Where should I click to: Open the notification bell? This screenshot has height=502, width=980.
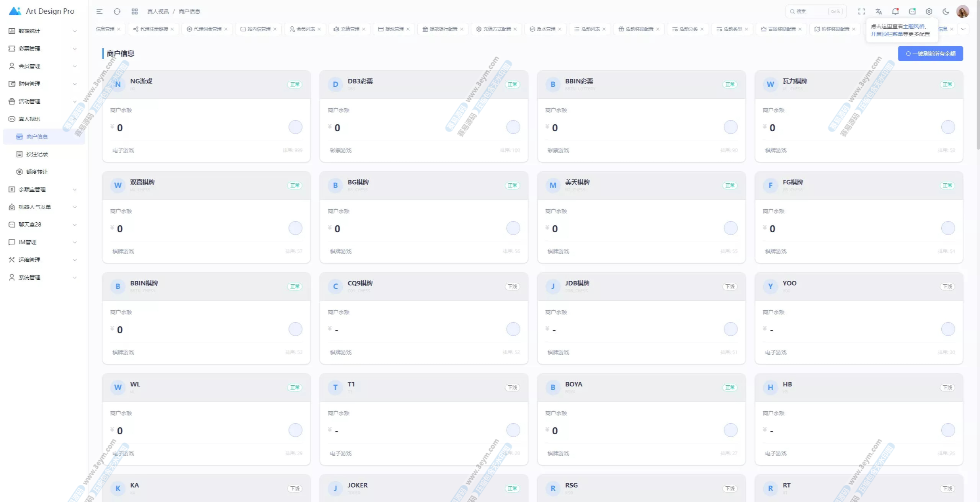click(x=895, y=11)
